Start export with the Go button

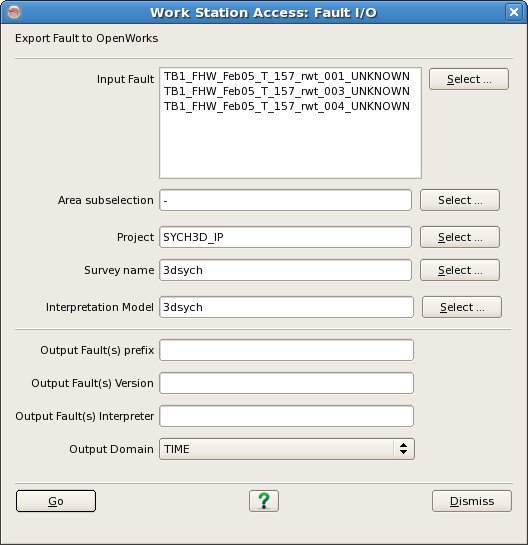click(56, 501)
